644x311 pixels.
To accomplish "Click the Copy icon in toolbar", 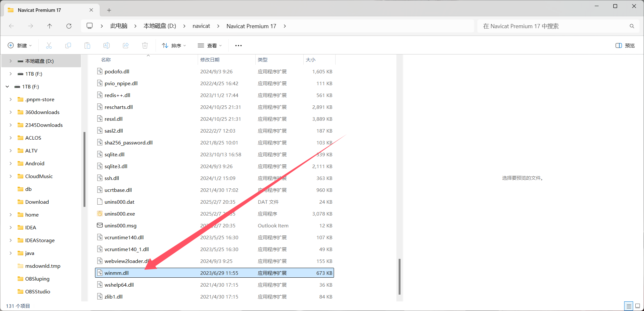I will (68, 45).
